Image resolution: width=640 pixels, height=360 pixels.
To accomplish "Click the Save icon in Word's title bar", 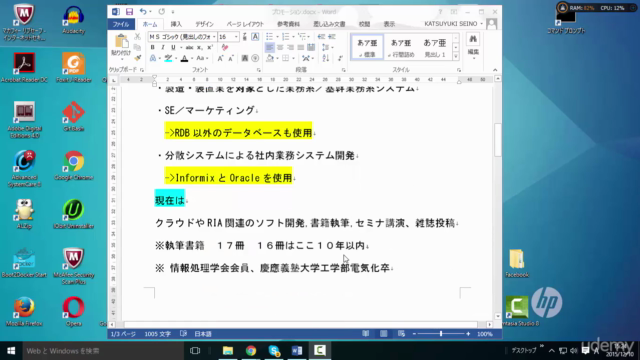I will tap(129, 12).
